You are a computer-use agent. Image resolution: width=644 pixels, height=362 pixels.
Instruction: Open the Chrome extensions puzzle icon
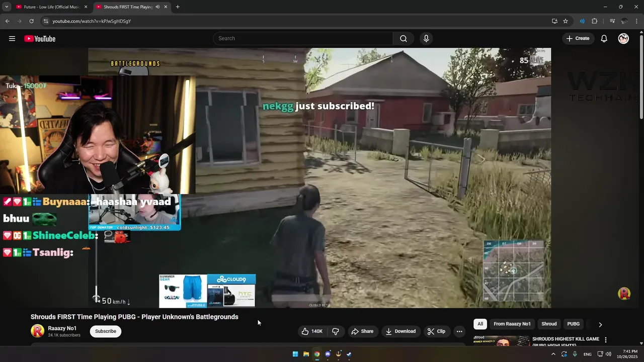click(594, 21)
